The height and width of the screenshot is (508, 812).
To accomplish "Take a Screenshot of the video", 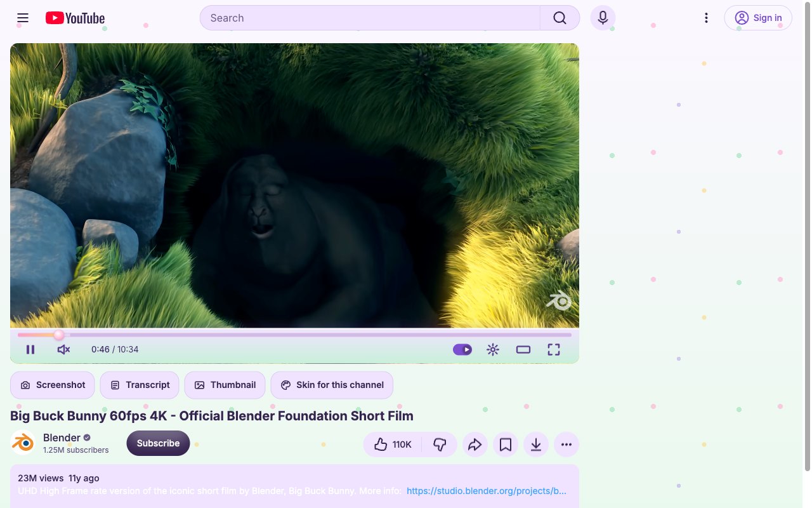I will (53, 385).
